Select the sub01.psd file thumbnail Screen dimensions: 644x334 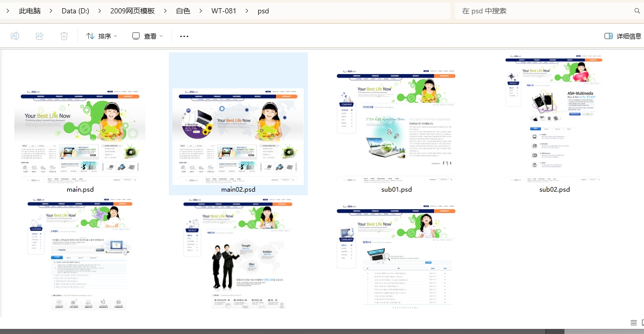(396, 126)
